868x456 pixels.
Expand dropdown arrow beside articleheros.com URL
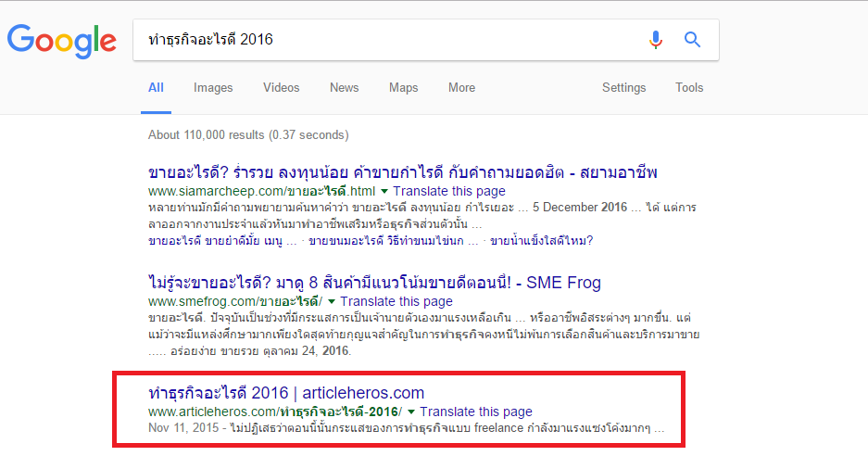pos(411,412)
